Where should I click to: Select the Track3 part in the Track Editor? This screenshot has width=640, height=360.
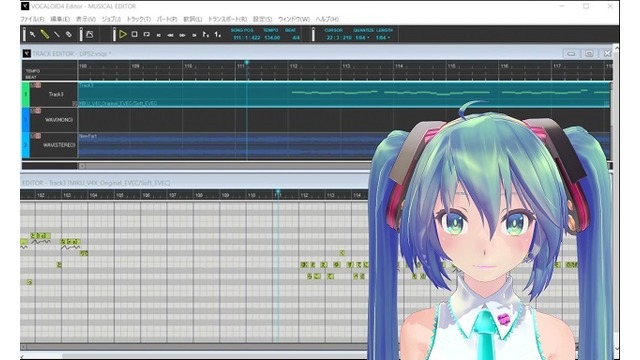tap(344, 94)
